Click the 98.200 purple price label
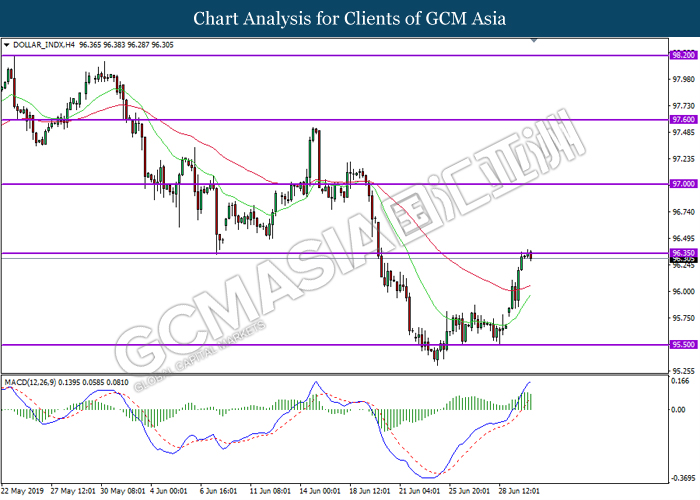This screenshot has width=700, height=500. 684,55
